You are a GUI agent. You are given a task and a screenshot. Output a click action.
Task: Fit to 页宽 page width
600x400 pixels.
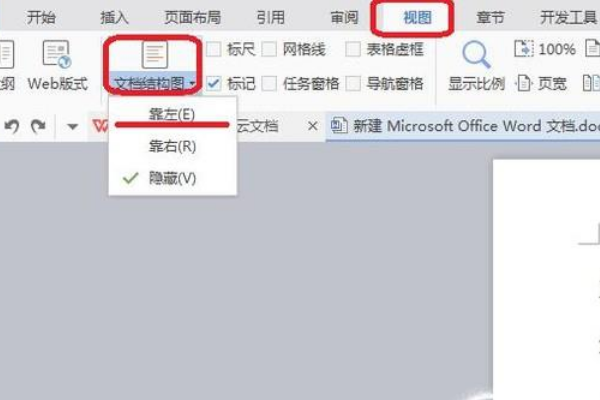pos(542,83)
